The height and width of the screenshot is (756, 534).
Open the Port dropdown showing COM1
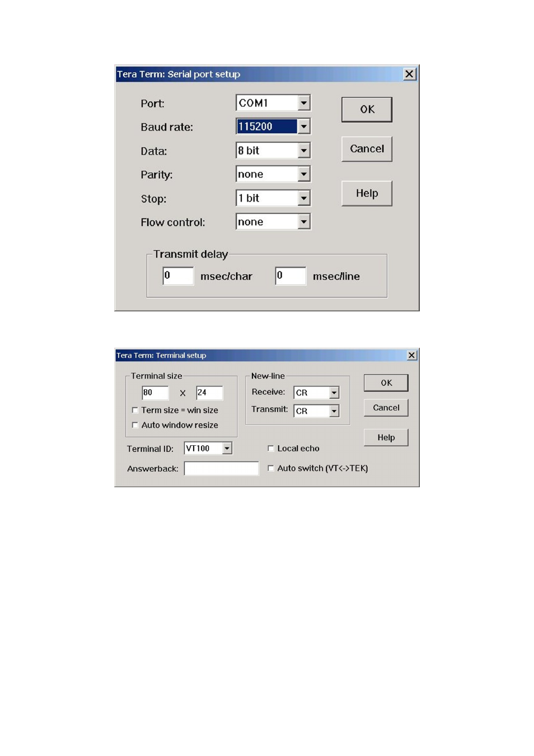click(x=304, y=103)
